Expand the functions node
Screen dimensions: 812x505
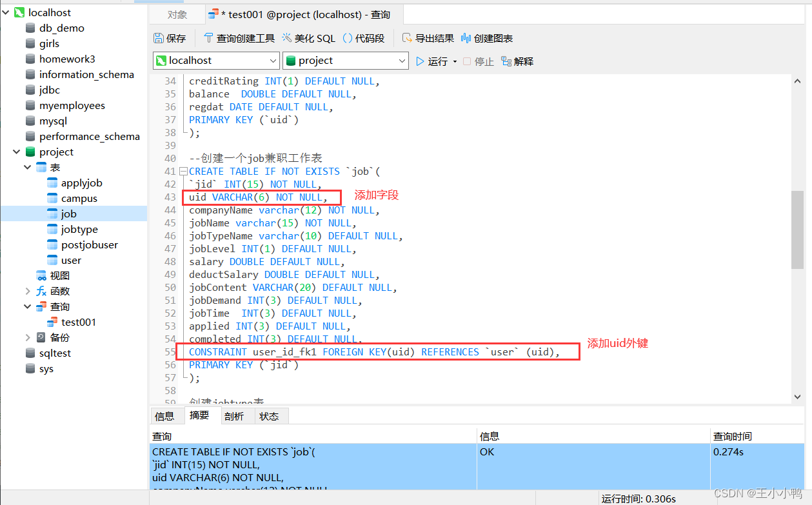tap(28, 291)
